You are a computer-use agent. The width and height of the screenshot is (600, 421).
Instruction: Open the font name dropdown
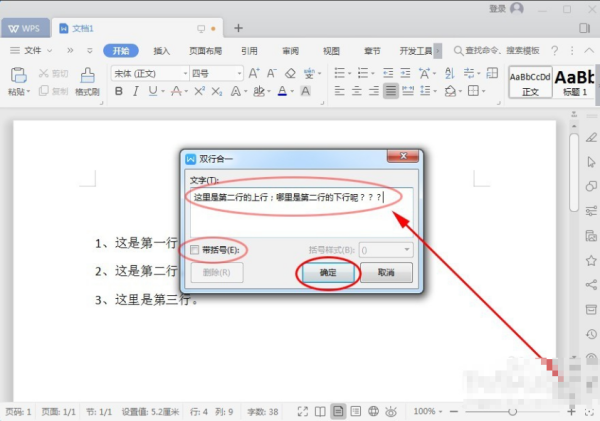click(185, 73)
